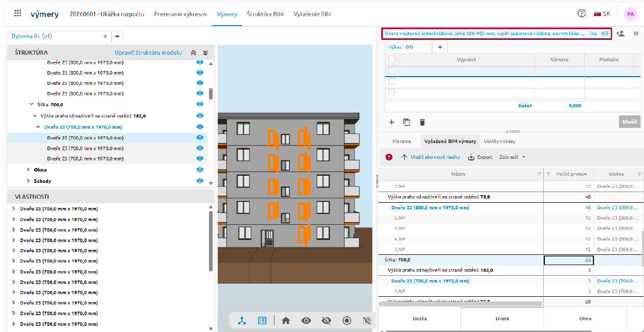Click Upraviť štruktúru modelu link
Image resolution: width=644 pixels, height=332 pixels.
(148, 53)
